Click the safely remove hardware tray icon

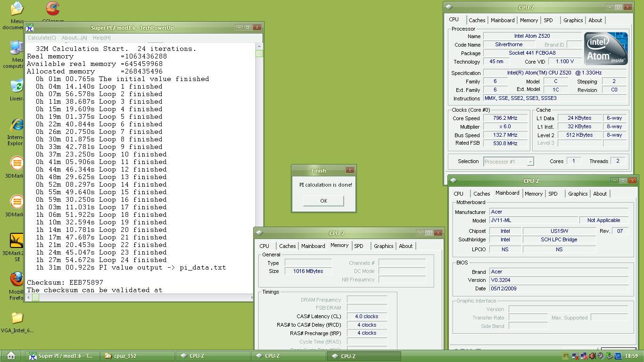[609, 356]
